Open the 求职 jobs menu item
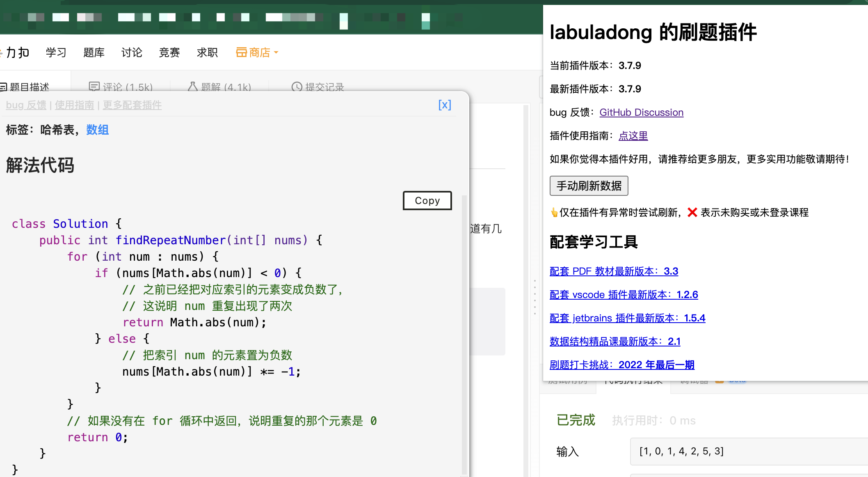This screenshot has height=477, width=868. point(207,53)
